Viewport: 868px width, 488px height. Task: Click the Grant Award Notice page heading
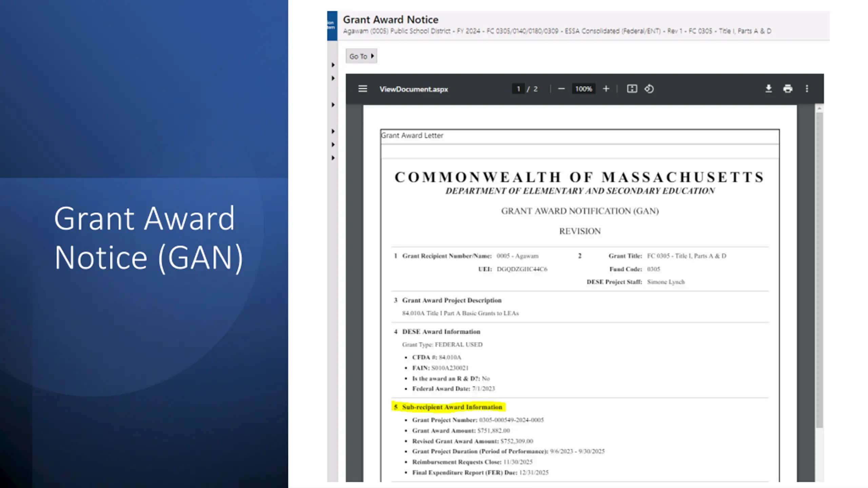click(391, 20)
